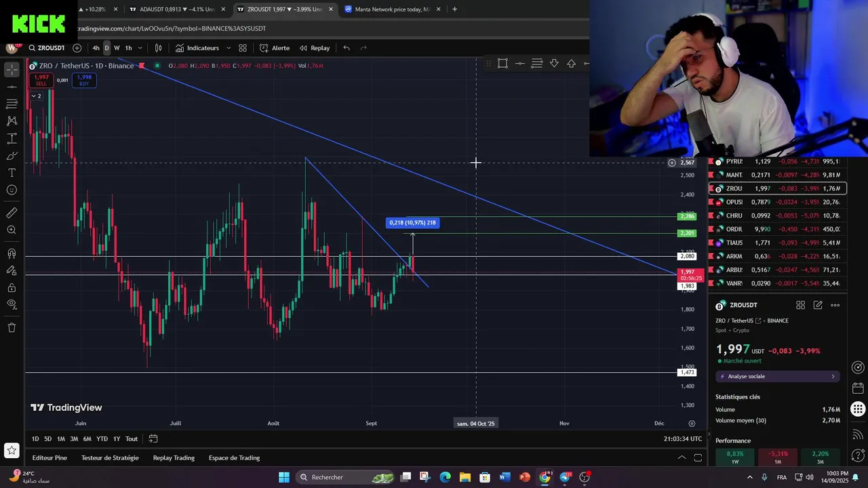Select the 3M date range
The image size is (868, 488).
pos(74,439)
